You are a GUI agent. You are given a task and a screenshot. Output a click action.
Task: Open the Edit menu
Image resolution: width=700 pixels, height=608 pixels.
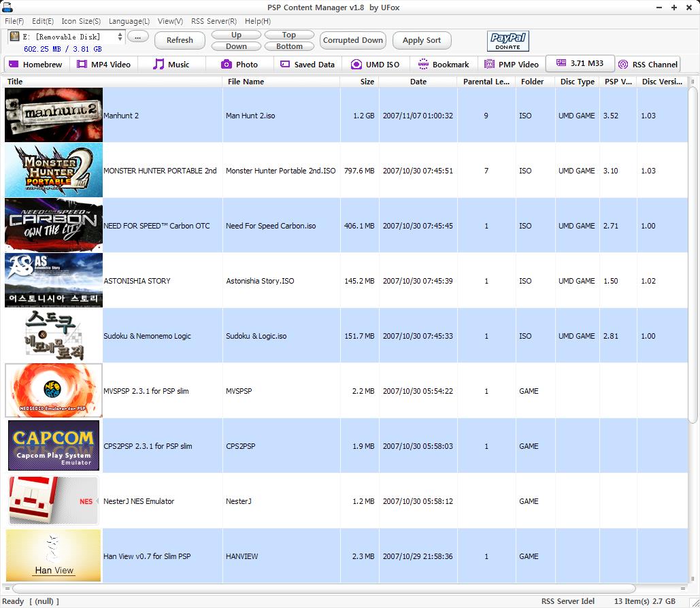(x=43, y=21)
